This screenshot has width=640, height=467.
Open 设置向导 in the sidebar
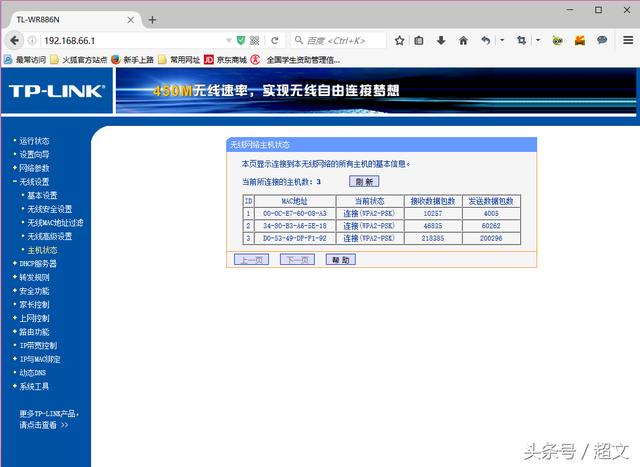tap(34, 154)
